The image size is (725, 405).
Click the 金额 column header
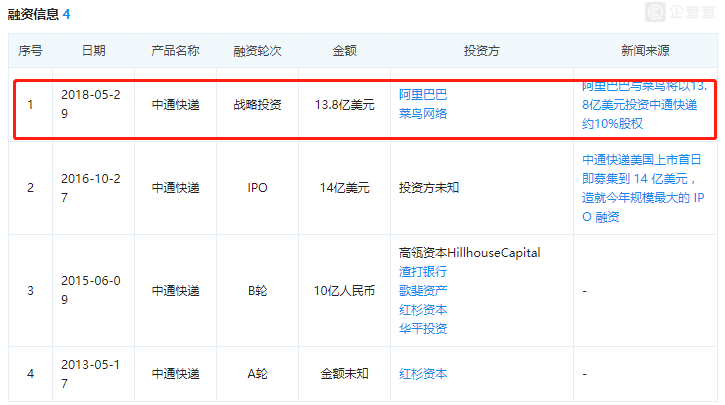(x=344, y=51)
